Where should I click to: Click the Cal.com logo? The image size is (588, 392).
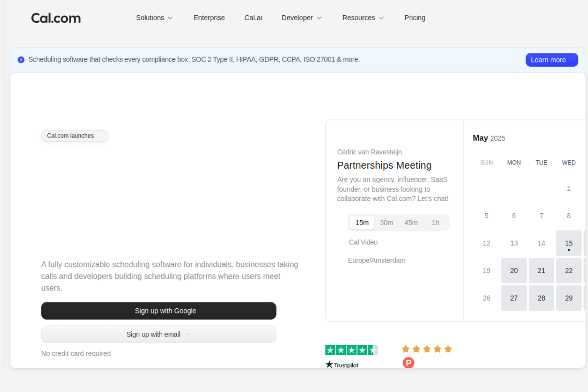[56, 18]
